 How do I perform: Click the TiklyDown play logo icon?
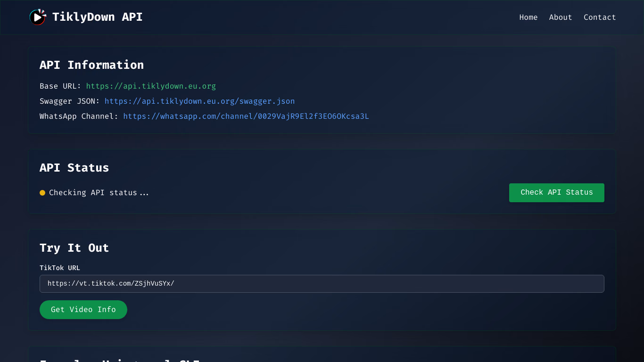[x=38, y=17]
